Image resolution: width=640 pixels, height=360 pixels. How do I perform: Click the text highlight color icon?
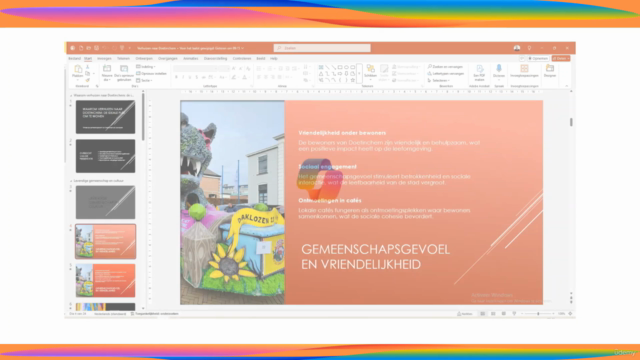[234, 77]
